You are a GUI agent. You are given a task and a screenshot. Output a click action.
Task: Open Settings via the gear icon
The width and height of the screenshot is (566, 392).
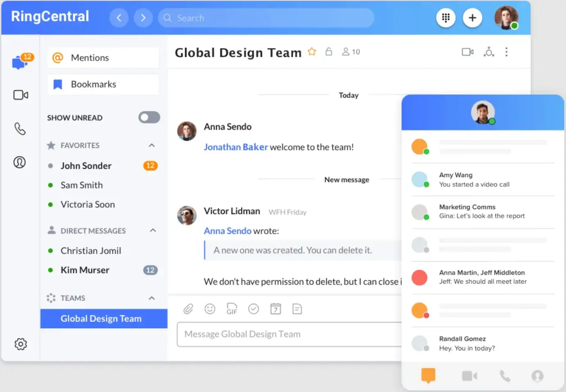pyautogui.click(x=20, y=344)
